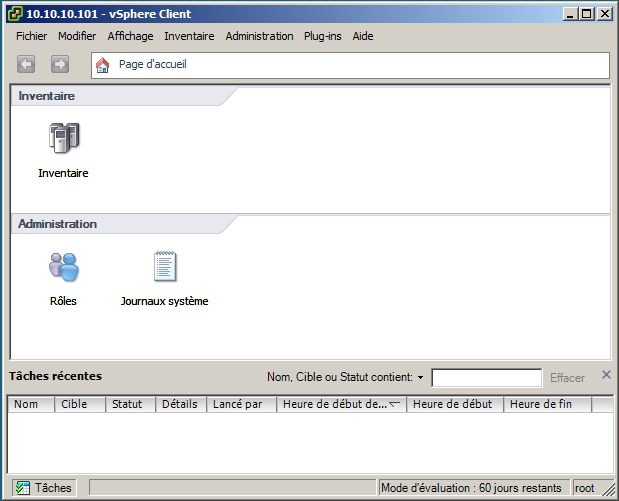Open the Inventaire servers icon
Image resolution: width=619 pixels, height=501 pixels.
[64, 138]
